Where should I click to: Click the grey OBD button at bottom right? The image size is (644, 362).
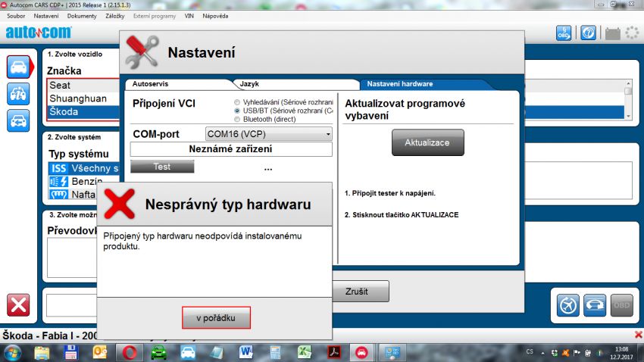[x=621, y=305]
